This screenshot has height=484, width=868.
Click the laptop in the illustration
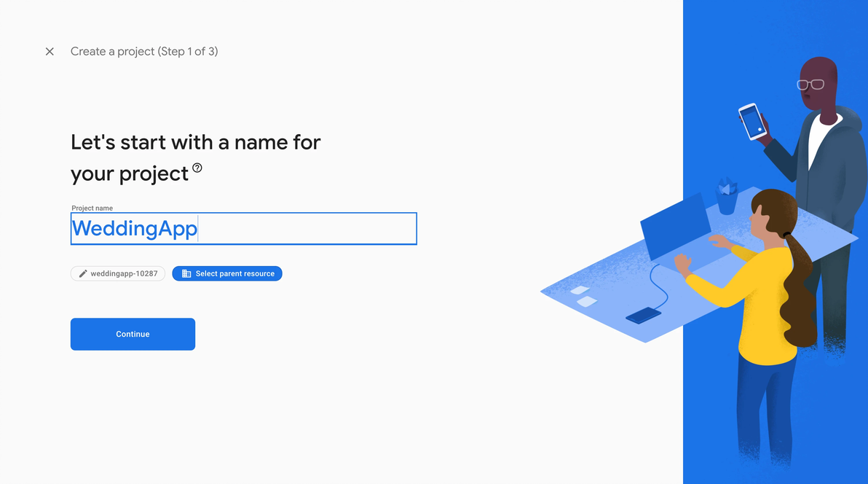(x=676, y=227)
